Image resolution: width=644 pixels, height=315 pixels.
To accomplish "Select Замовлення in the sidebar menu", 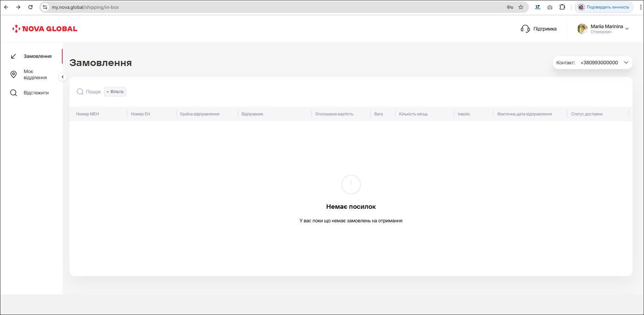I will pyautogui.click(x=38, y=56).
